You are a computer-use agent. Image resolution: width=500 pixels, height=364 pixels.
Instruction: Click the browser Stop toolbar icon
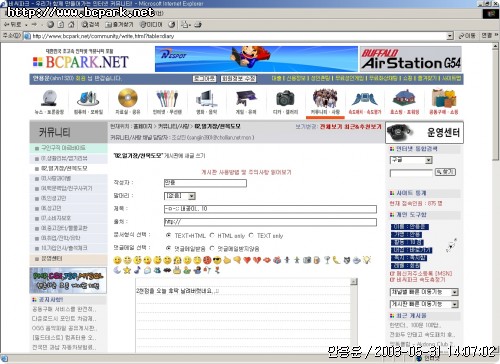coord(50,24)
